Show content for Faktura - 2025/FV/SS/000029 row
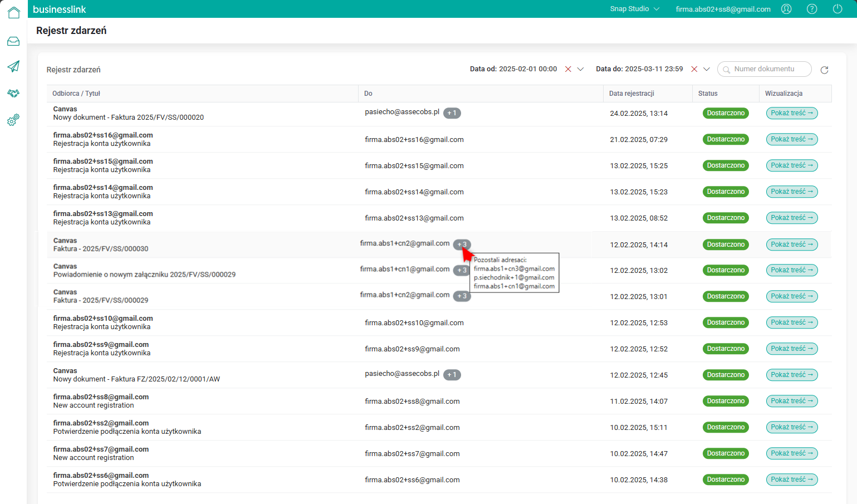Image resolution: width=857 pixels, height=504 pixels. 792,296
